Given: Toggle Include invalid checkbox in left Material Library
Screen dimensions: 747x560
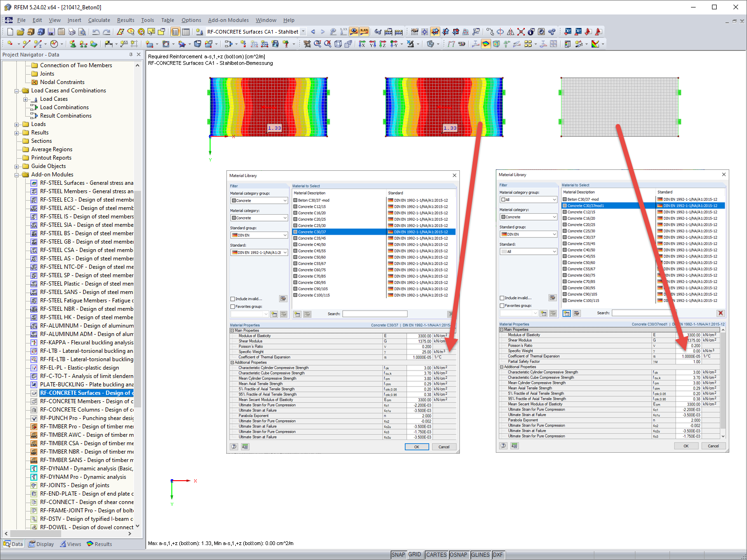Looking at the screenshot, I should coord(233,299).
